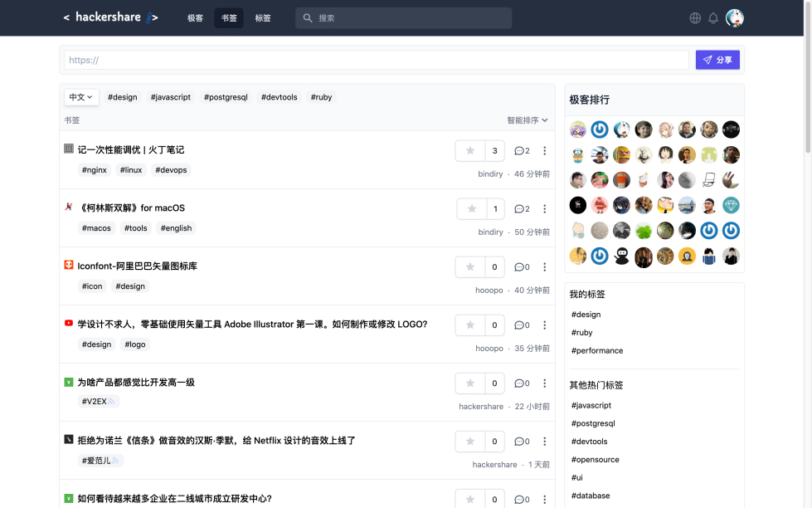Image resolution: width=812 pixels, height=508 pixels.
Task: Open comments on Netflix 音效 bookmark
Action: (x=522, y=441)
